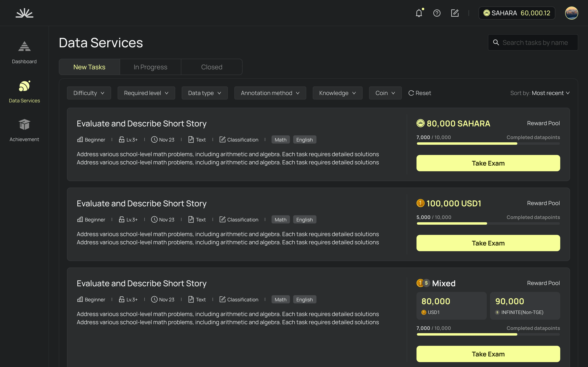The width and height of the screenshot is (588, 367).
Task: Click the SAHARA balance token badge
Action: (x=517, y=13)
